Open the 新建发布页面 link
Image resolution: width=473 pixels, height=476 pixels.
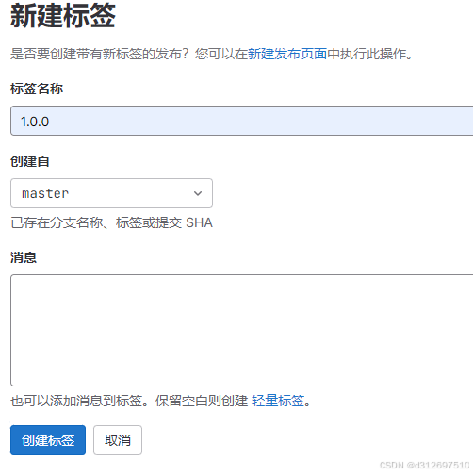tap(287, 54)
